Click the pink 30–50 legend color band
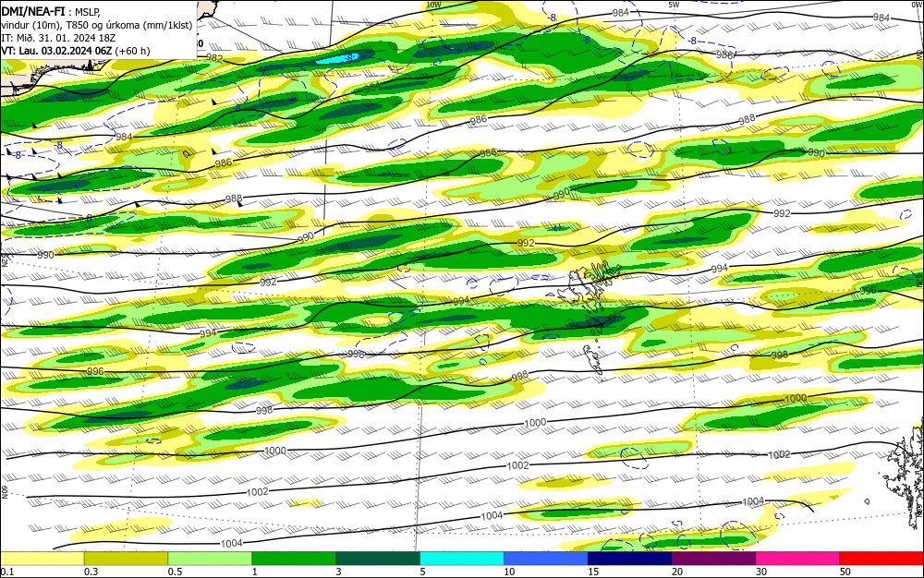This screenshot has height=578, width=924. tap(798, 558)
